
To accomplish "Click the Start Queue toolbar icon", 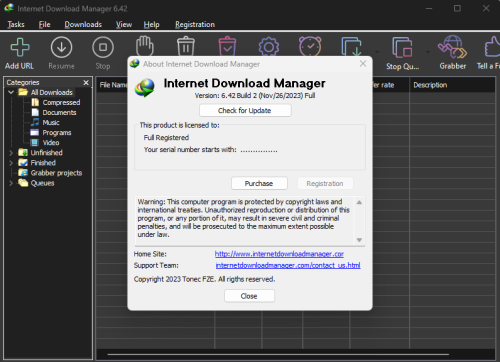I will pyautogui.click(x=351, y=46).
